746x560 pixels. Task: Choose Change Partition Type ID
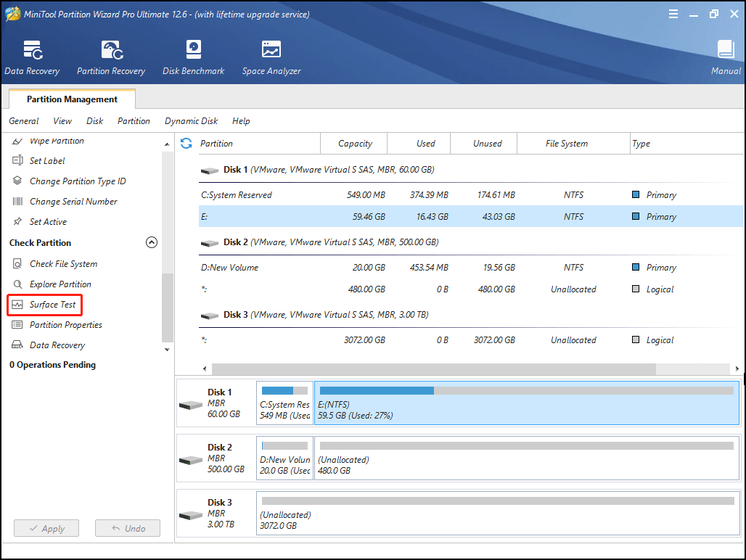point(78,181)
